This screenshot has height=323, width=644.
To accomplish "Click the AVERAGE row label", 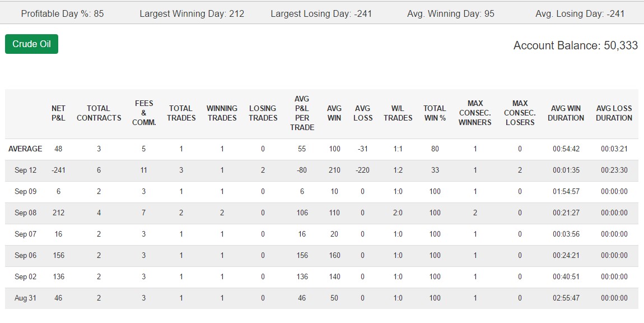I will (x=25, y=149).
